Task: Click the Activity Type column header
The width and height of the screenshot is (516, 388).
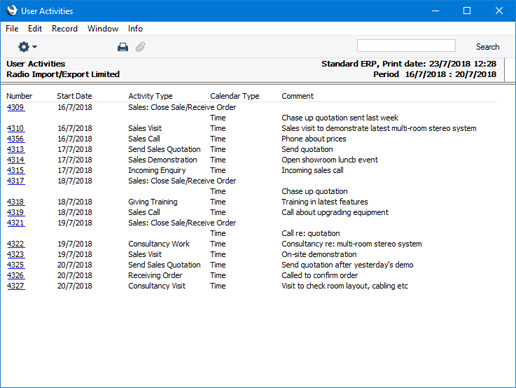Action: (150, 96)
